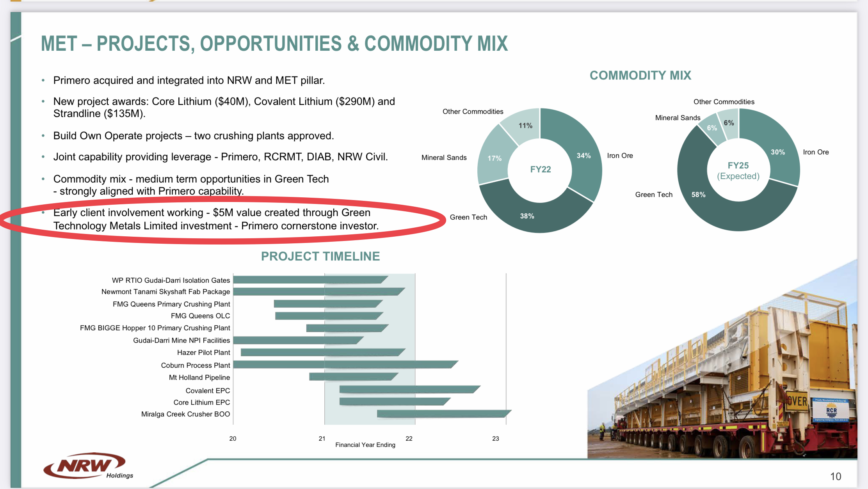The image size is (868, 489).
Task: Click the Gudai-Darri Mine NPI Facilities bar
Action: 298,340
